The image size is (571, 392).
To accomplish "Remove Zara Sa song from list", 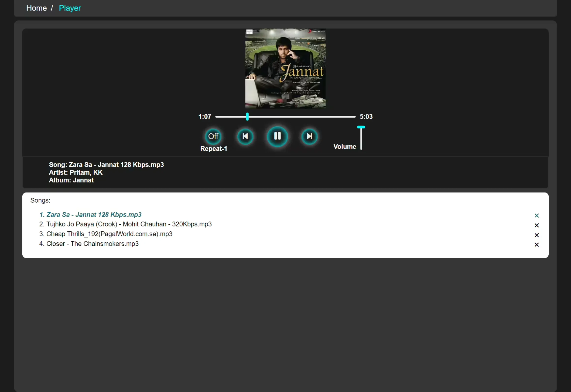I will (x=537, y=215).
